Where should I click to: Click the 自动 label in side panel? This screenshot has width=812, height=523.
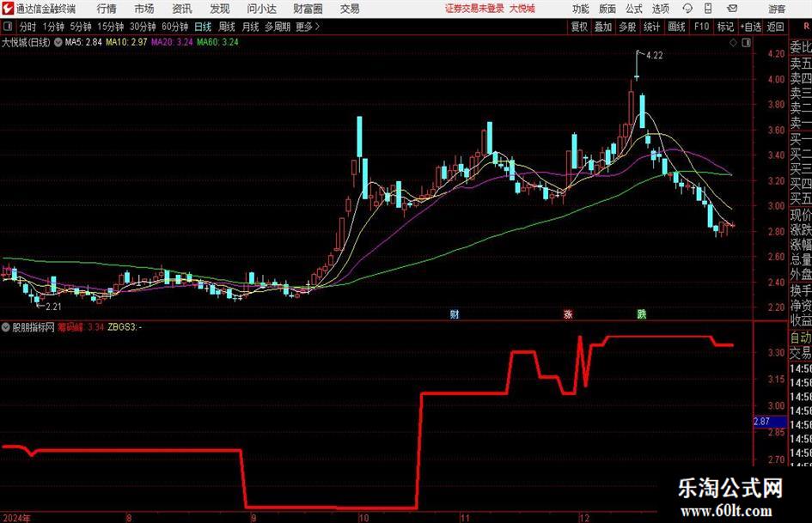(x=801, y=338)
